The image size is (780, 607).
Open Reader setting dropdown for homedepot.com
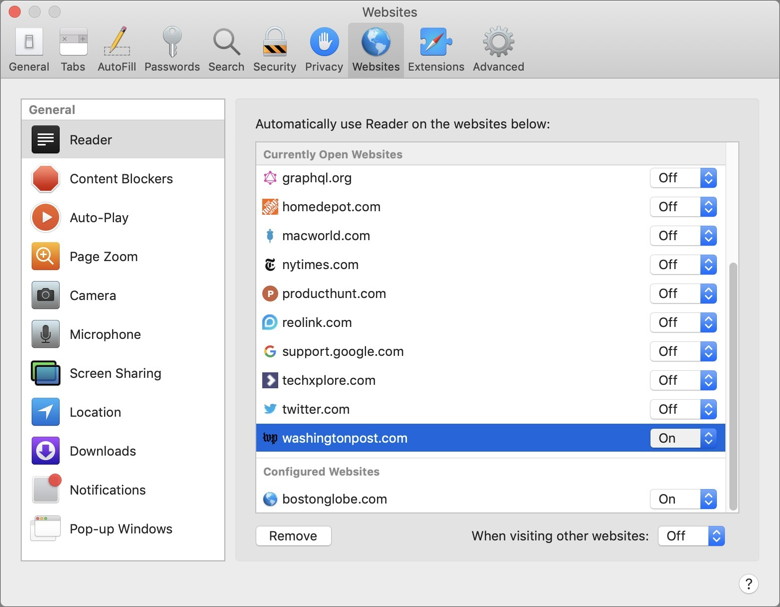683,206
